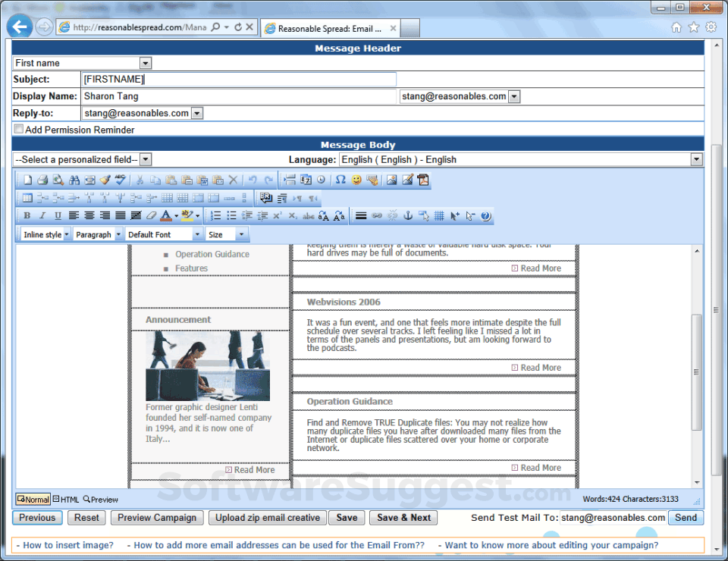Apply strikethrough abc formatting
The width and height of the screenshot is (728, 561).
point(309,216)
